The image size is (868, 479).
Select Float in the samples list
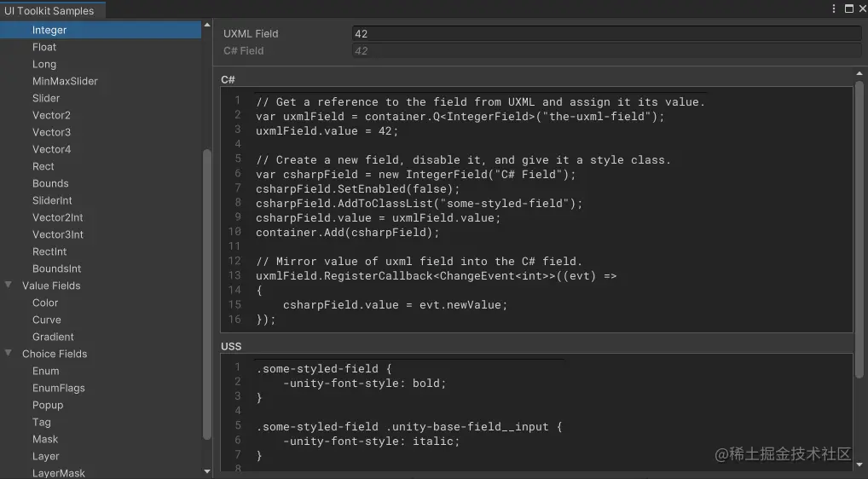[x=44, y=47]
